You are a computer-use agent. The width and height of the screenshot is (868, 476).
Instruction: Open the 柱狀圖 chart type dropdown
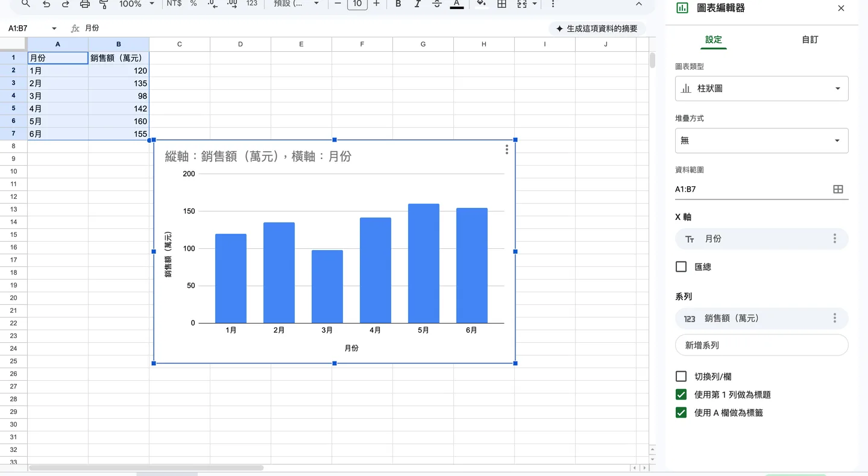pos(762,89)
